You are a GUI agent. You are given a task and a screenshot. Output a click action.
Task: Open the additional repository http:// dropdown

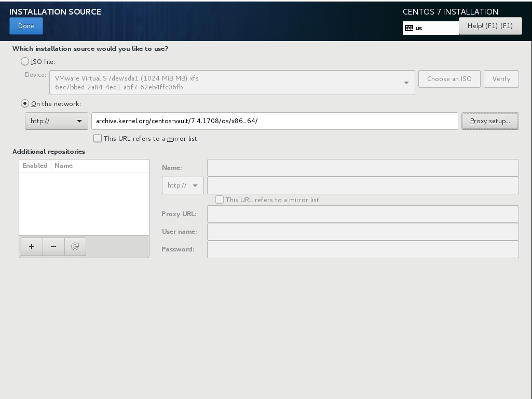point(183,185)
